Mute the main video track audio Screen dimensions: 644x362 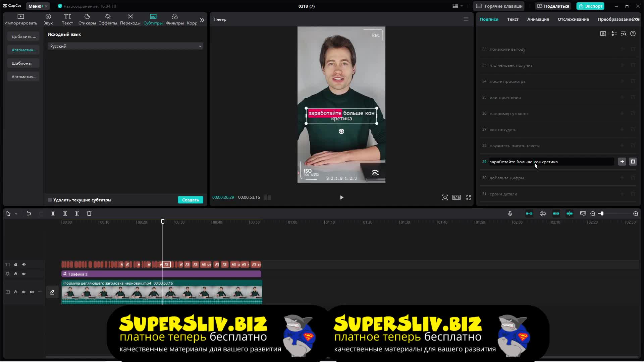pos(32,292)
